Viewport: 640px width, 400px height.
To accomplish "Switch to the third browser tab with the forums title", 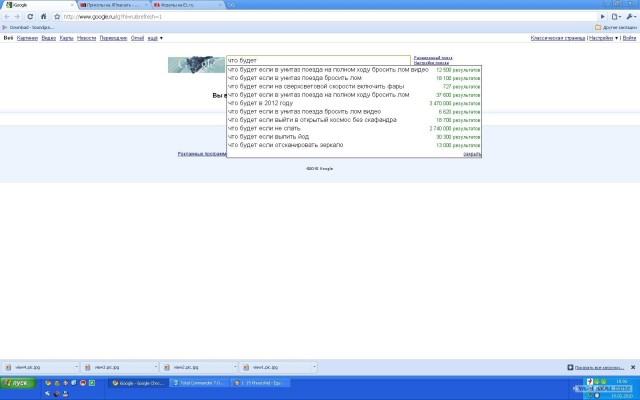I will pyautogui.click(x=187, y=5).
